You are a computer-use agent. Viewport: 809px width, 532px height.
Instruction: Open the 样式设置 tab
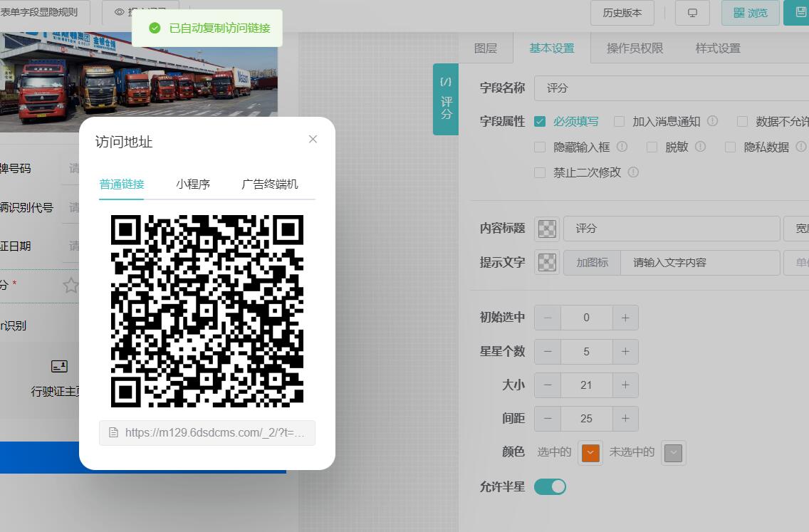click(718, 48)
